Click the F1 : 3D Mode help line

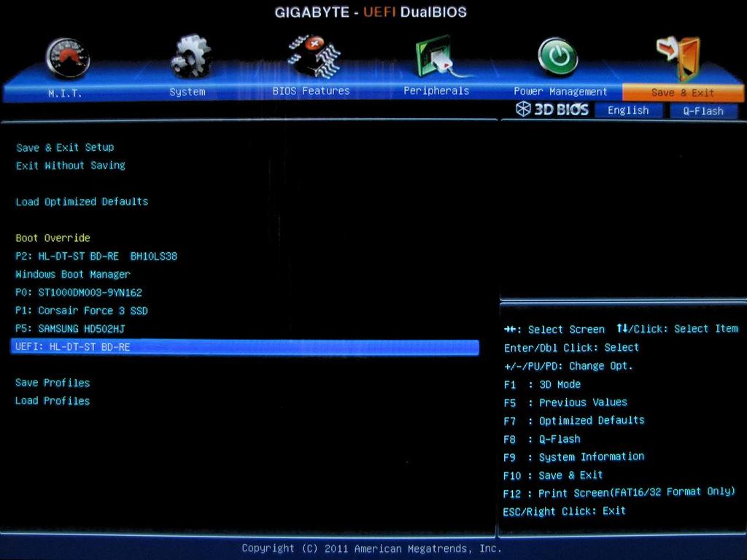point(542,384)
